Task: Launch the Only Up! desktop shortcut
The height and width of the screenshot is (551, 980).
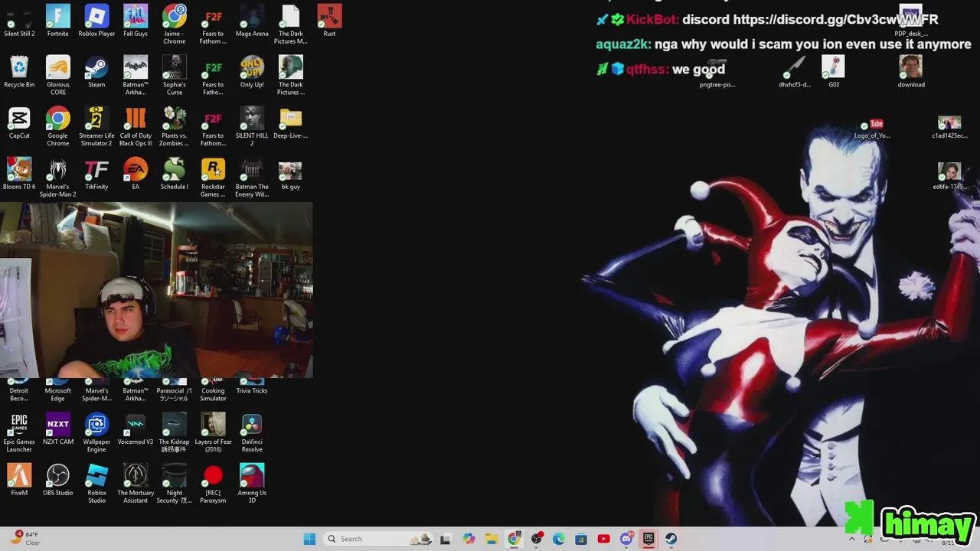Action: (x=252, y=72)
